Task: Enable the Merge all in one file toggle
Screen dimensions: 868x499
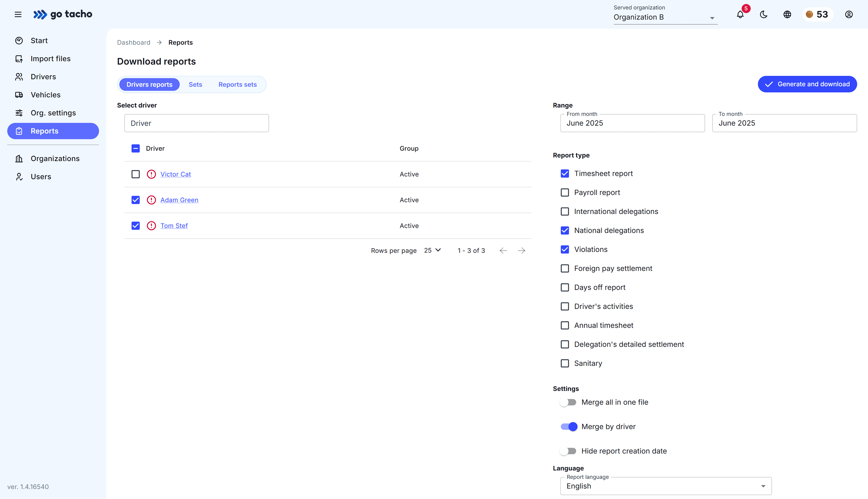Action: coord(568,402)
